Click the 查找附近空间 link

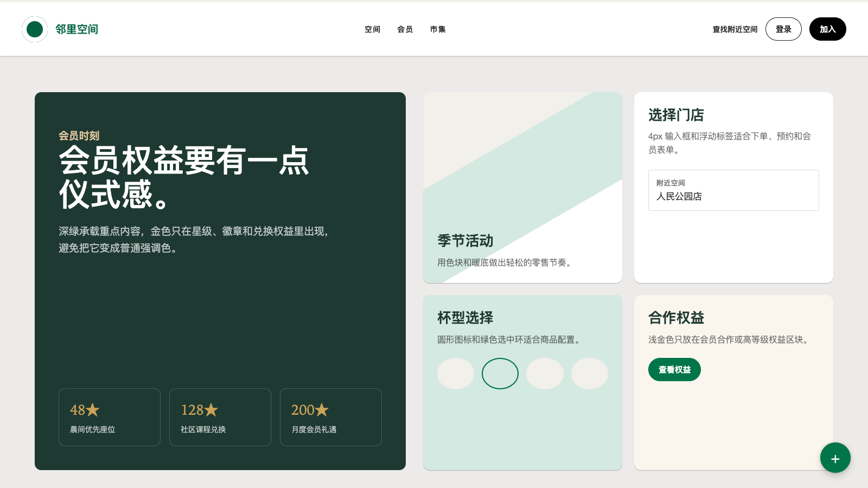[x=735, y=29]
